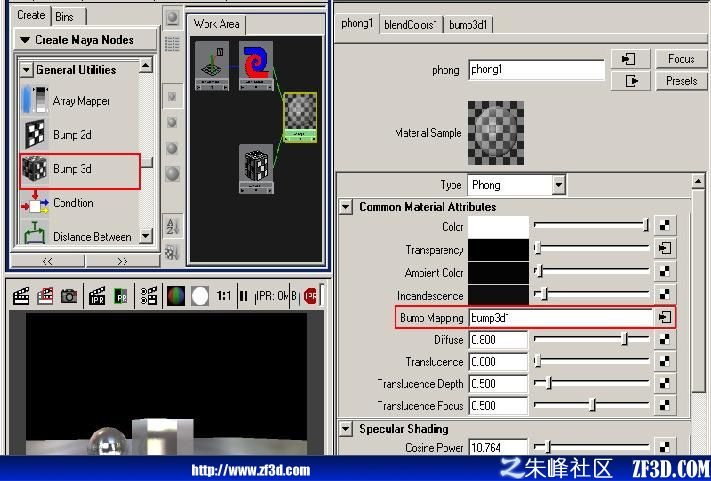Screen dimensions: 711x481
Task: Click the sphere icon at the top of the Hypershade side strip
Action: click(x=172, y=18)
